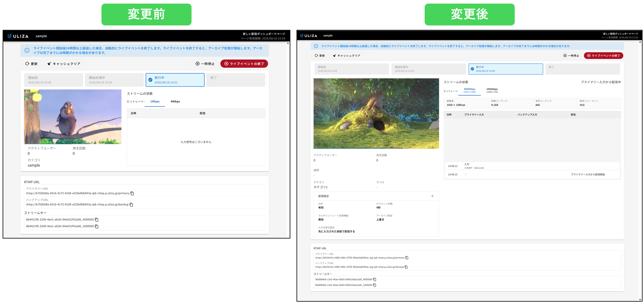
Task: Click the 先に入力された系統で配信する setting value
Action: click(336, 232)
